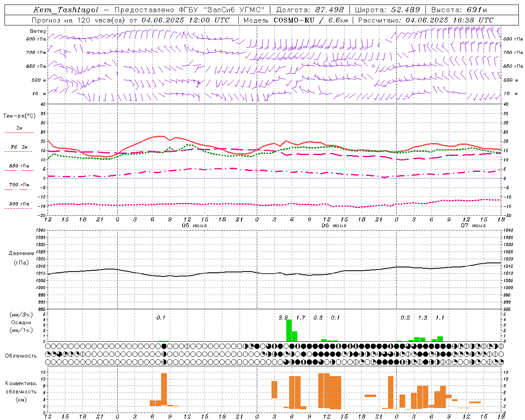Click the 05 июня date label
The image size is (525, 420).
point(194,226)
